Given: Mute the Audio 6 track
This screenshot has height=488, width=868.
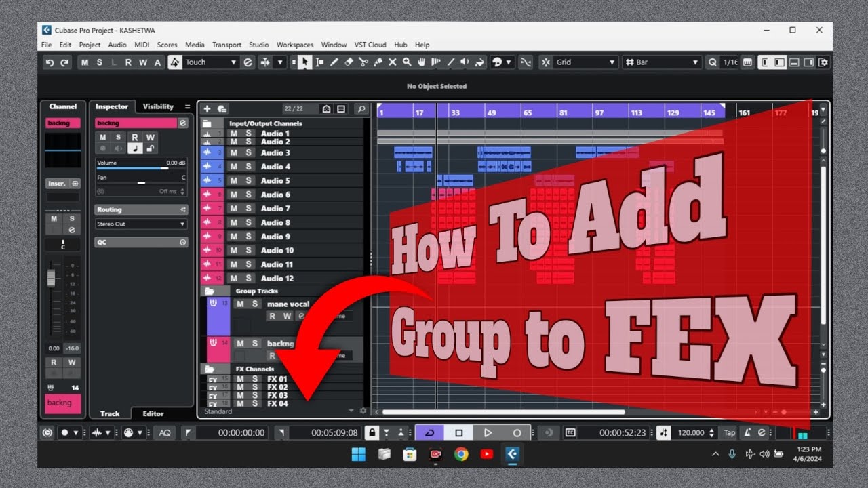Looking at the screenshot, I should [x=234, y=195].
